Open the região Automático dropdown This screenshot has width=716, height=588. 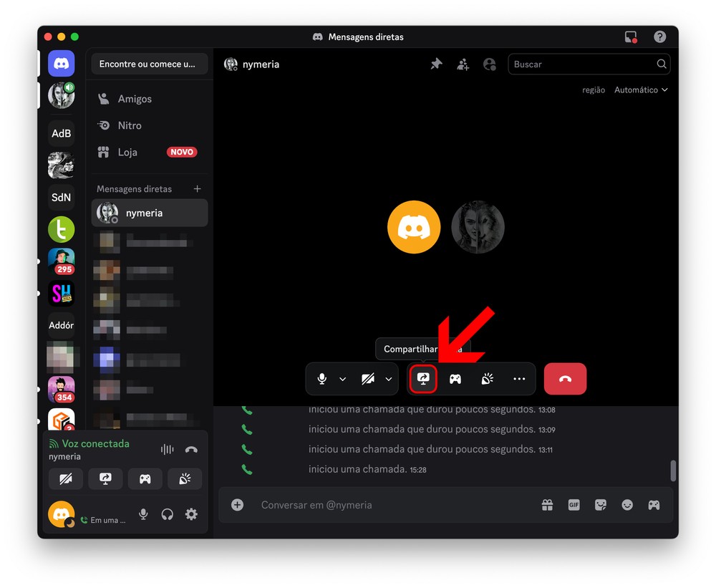coord(641,90)
